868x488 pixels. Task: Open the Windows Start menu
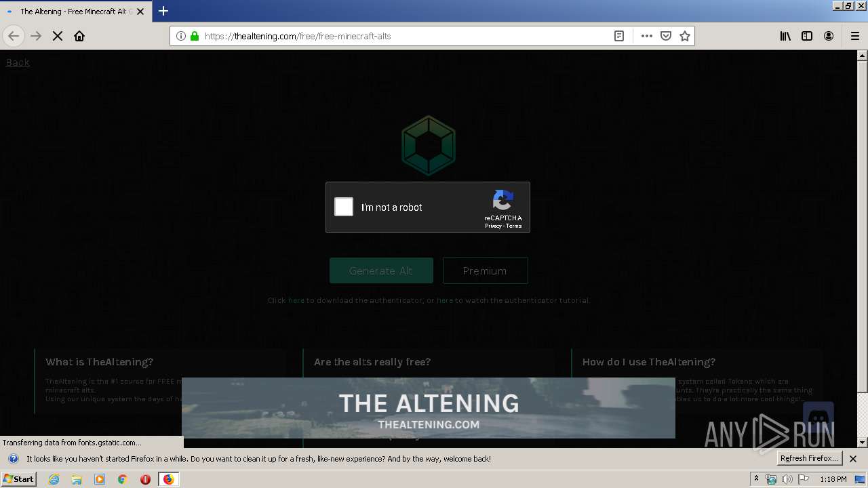(19, 479)
